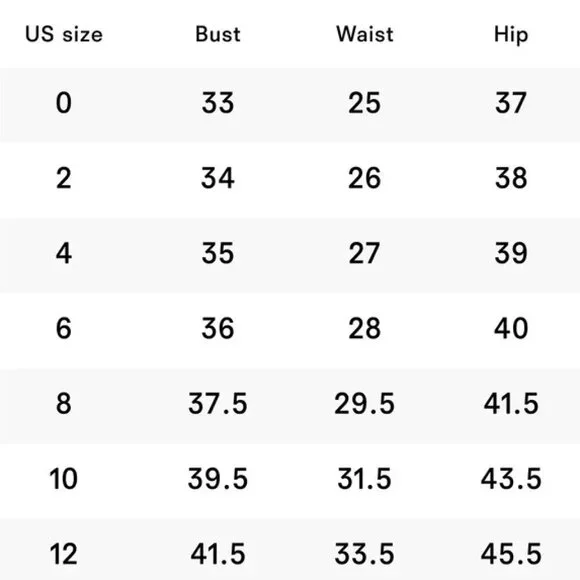This screenshot has height=580, width=580.
Task: Select the size 10 row label
Action: pyautogui.click(x=64, y=479)
